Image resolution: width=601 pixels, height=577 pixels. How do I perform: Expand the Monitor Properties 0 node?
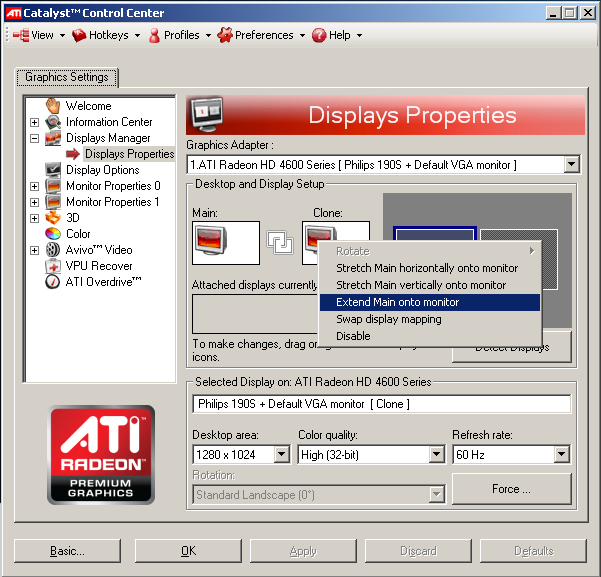pyautogui.click(x=34, y=186)
